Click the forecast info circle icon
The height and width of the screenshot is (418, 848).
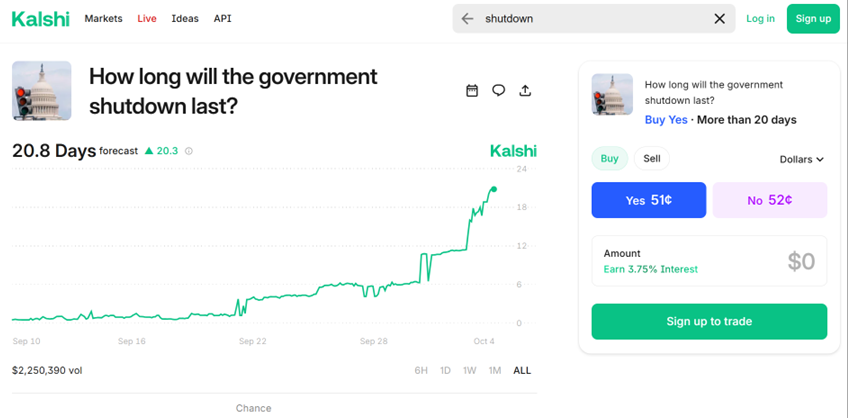coord(189,152)
